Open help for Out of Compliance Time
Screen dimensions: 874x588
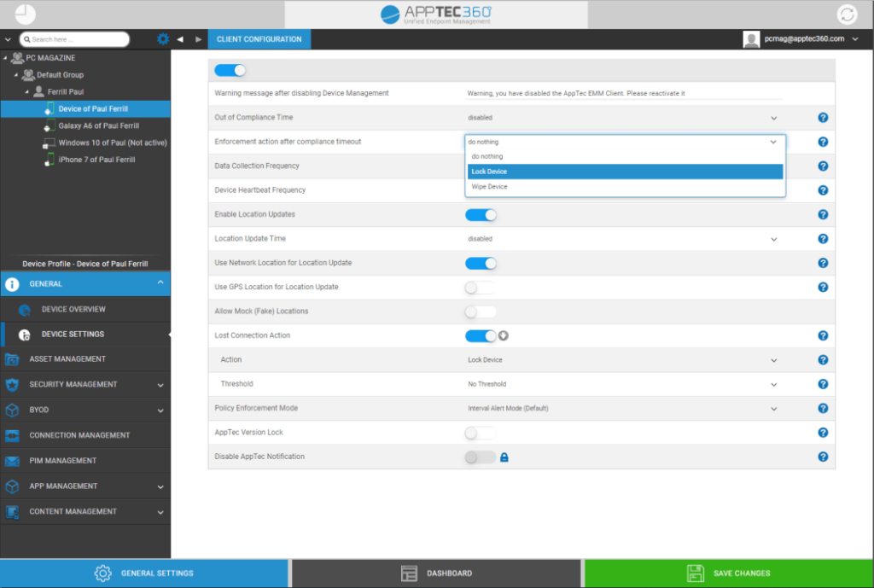pos(823,118)
